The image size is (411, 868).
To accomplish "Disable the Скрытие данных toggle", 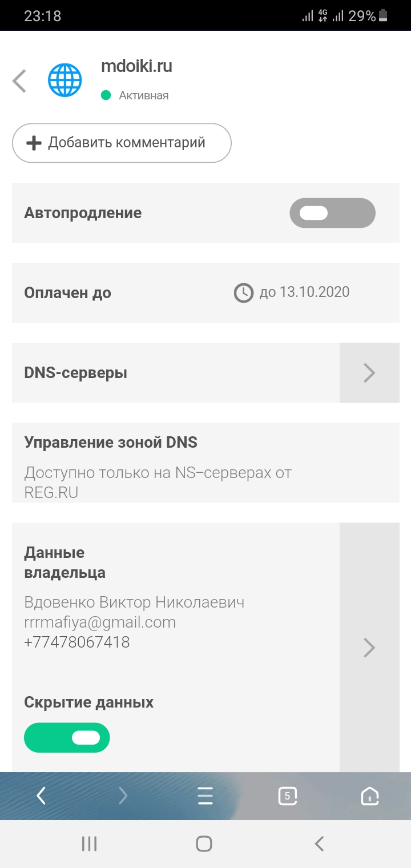I will click(67, 737).
